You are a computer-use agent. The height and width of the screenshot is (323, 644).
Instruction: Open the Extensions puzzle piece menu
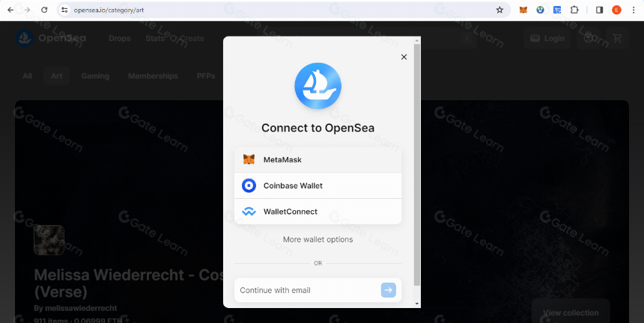click(x=574, y=10)
